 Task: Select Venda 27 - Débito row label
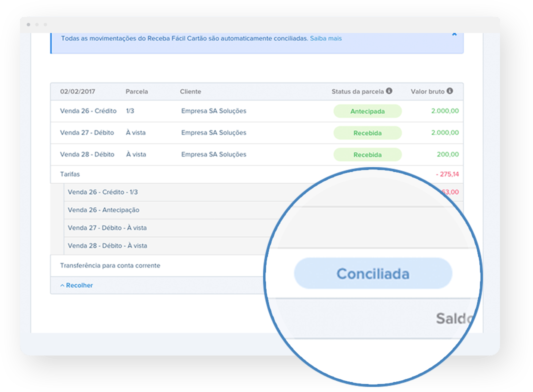87,132
